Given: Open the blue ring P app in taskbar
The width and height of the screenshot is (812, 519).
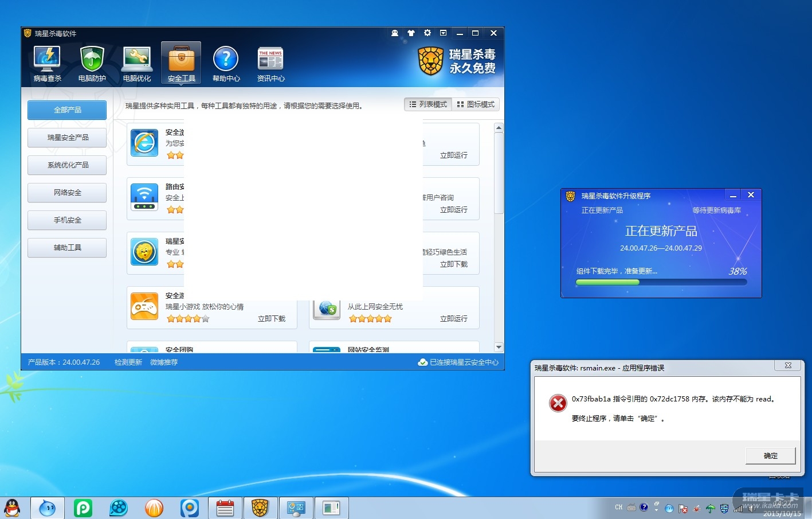Looking at the screenshot, I should coord(190,508).
